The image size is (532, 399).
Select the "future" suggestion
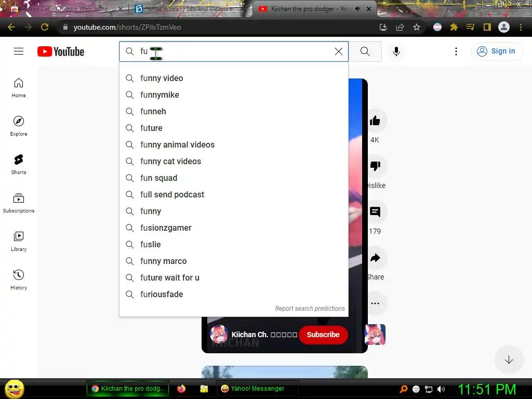(234, 128)
